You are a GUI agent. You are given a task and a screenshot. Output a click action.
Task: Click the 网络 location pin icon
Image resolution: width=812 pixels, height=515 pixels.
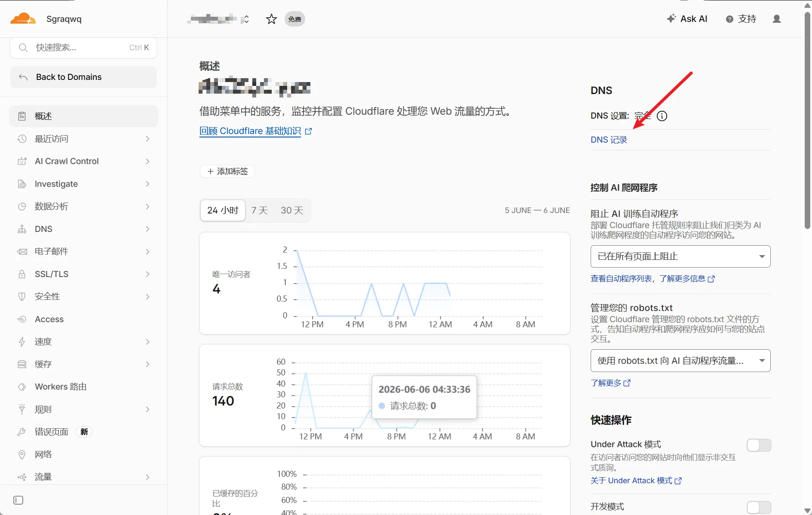coord(22,454)
